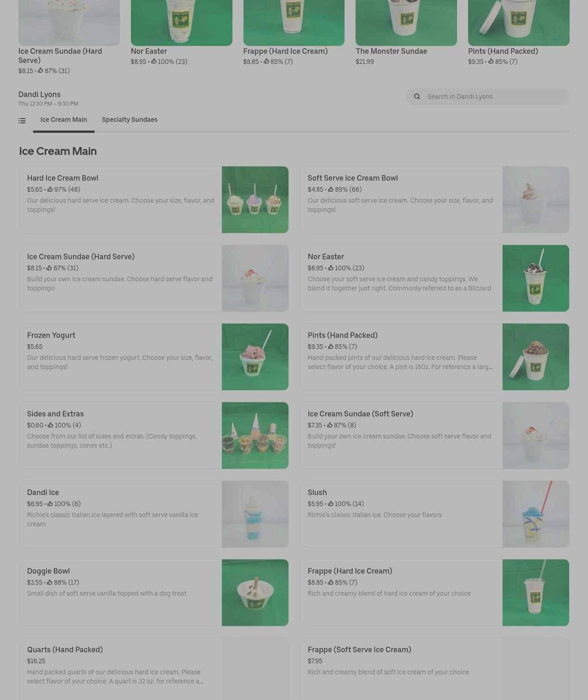
Task: Open The Monster Sundae featured item
Action: pos(406,33)
